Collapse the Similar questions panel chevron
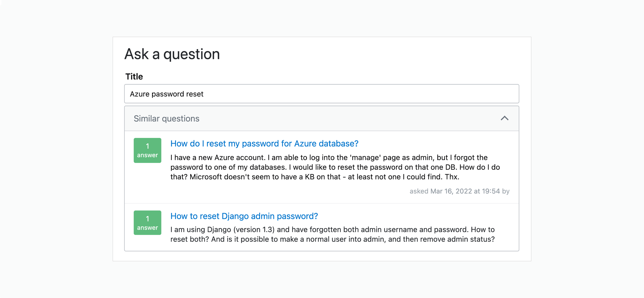This screenshot has height=298, width=644. tap(504, 118)
